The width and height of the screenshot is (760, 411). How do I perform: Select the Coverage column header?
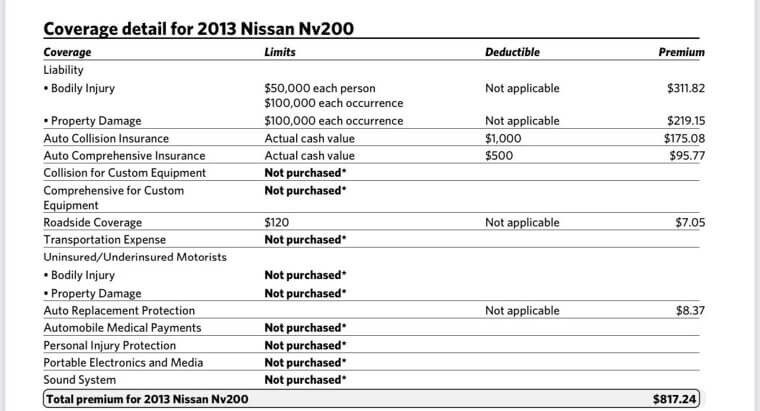click(68, 52)
